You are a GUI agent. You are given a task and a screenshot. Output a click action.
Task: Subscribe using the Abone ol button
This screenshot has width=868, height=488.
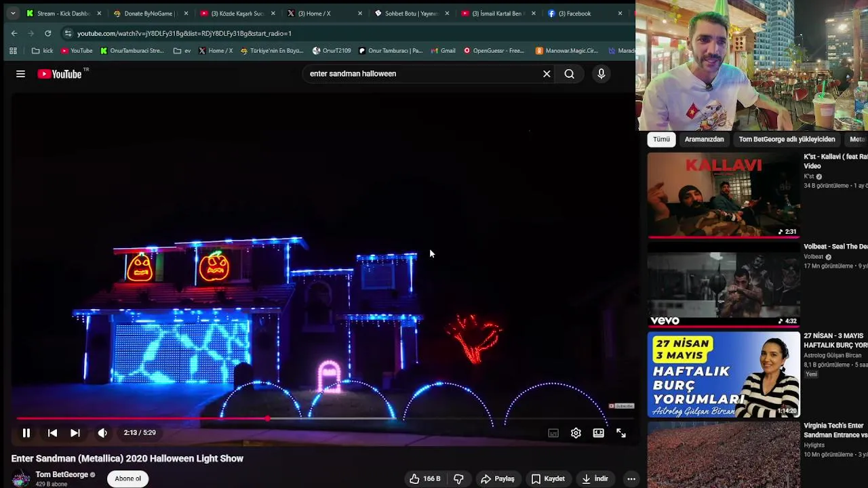pos(128,479)
